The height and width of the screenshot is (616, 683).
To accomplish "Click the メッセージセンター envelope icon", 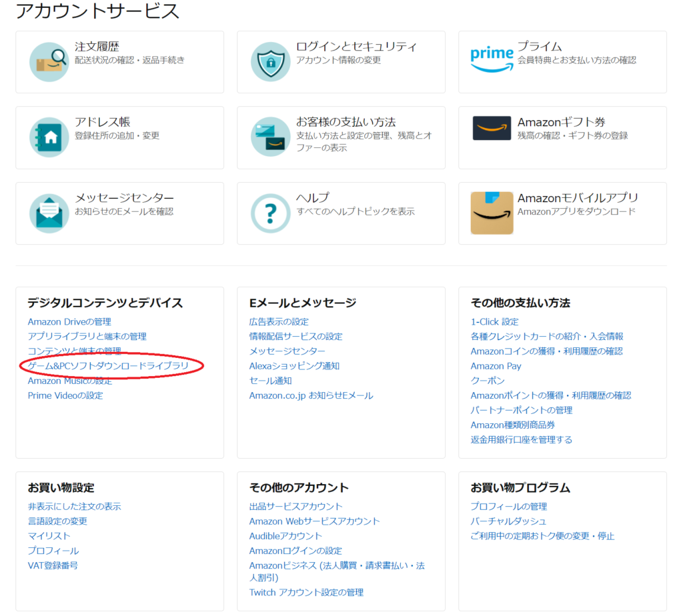I will point(49,213).
